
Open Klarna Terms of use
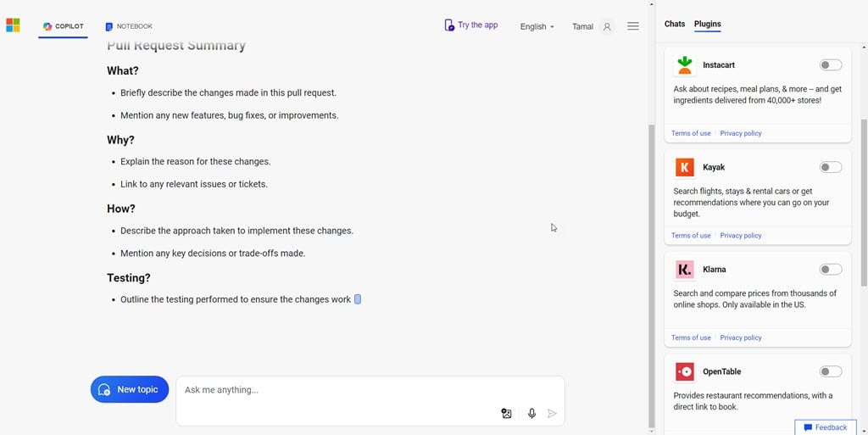691,337
